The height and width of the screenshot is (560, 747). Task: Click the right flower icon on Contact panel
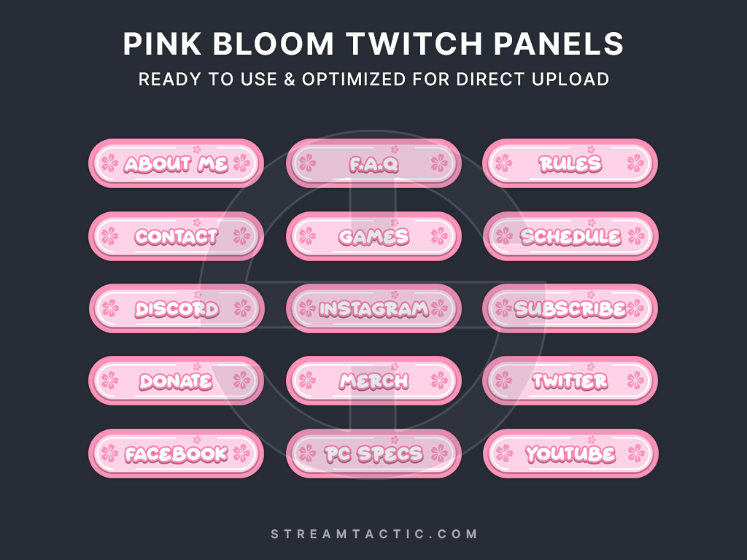point(241,236)
